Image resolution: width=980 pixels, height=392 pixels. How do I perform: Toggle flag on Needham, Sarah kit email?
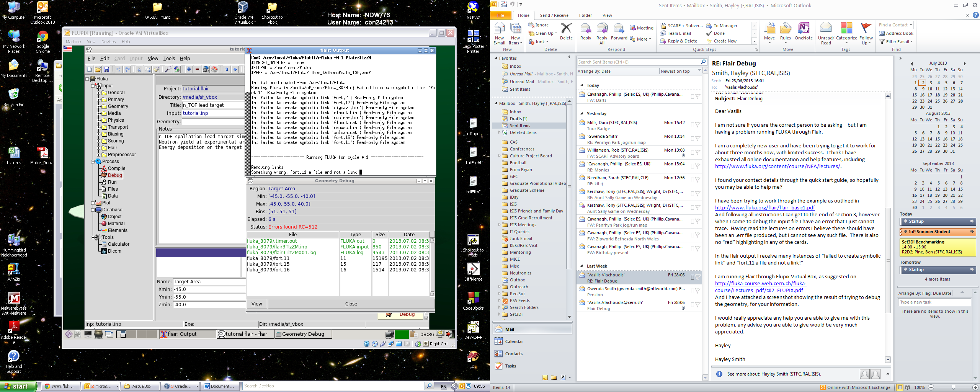(x=698, y=180)
